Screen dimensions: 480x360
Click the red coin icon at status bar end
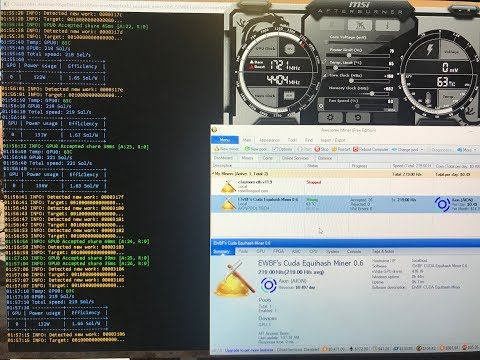tap(465, 348)
